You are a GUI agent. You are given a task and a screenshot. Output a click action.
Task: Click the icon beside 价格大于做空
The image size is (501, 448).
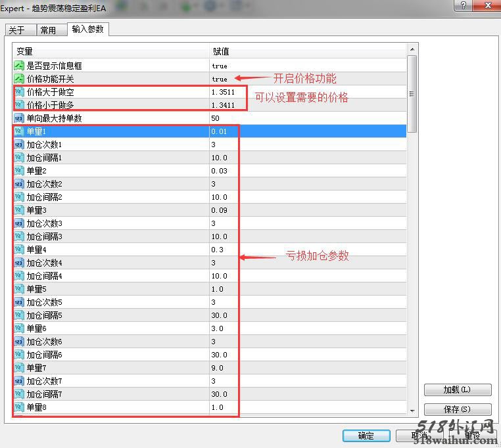click(19, 92)
